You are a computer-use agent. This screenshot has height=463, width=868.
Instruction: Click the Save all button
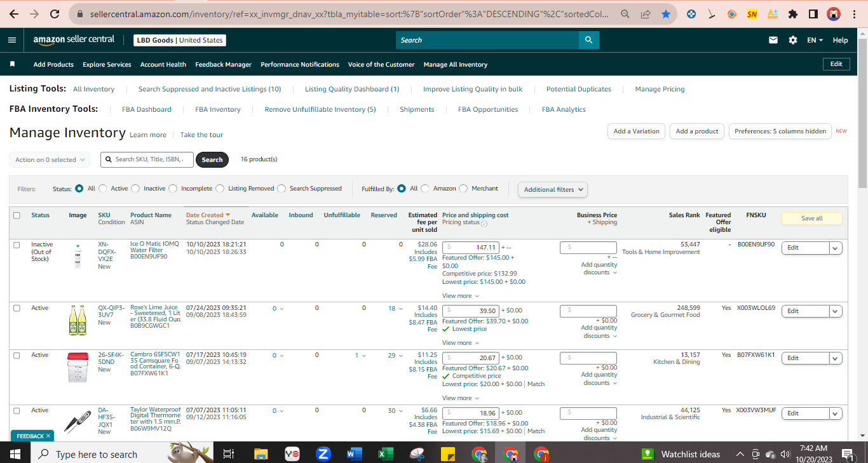coord(811,218)
